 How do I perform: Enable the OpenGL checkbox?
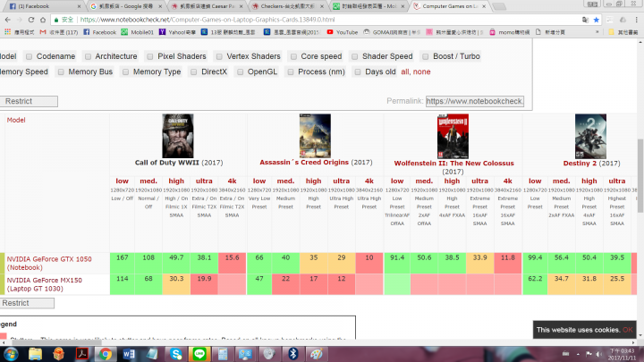click(x=241, y=72)
